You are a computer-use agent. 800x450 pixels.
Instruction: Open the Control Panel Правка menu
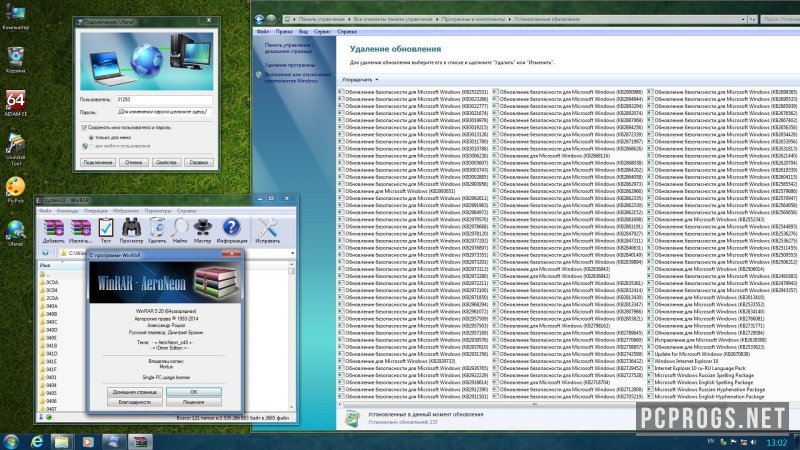(284, 32)
